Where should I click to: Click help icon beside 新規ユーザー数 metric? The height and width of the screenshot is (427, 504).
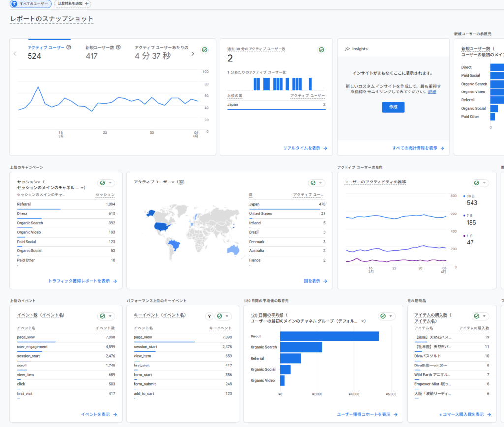118,48
